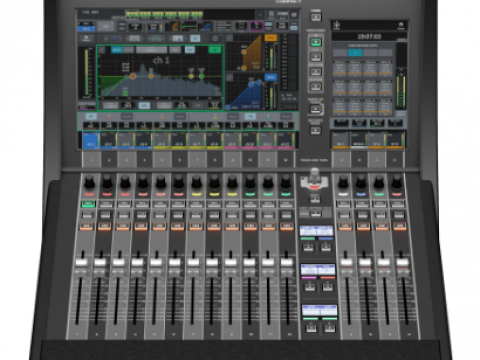This screenshot has height=360, width=480.
Task: Push the right key under the bottom center display
Action: click(x=330, y=329)
